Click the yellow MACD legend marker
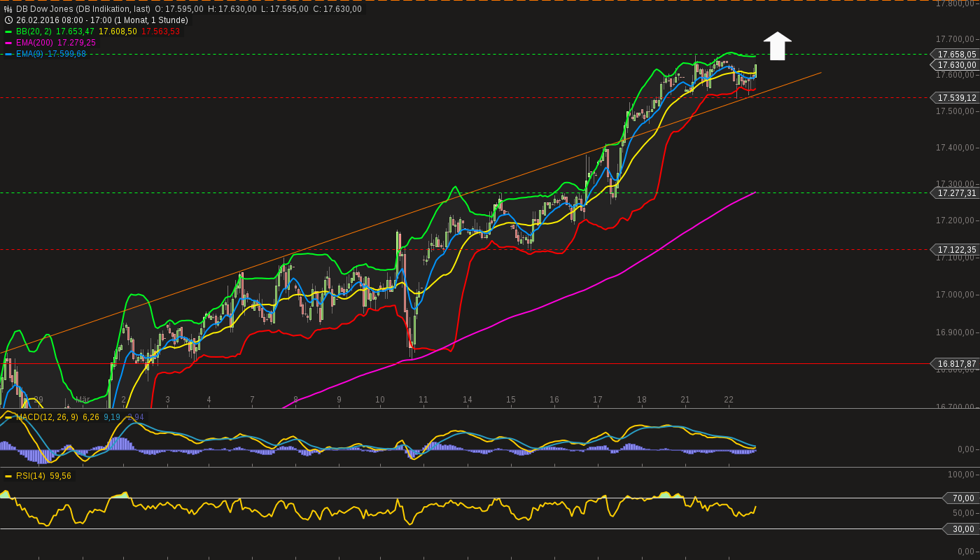 coord(8,417)
